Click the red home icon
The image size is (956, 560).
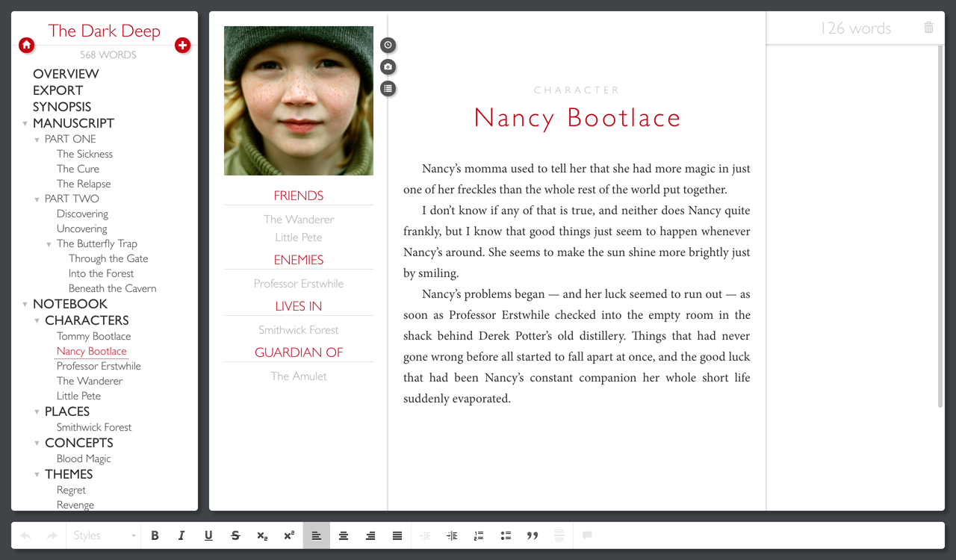[26, 46]
